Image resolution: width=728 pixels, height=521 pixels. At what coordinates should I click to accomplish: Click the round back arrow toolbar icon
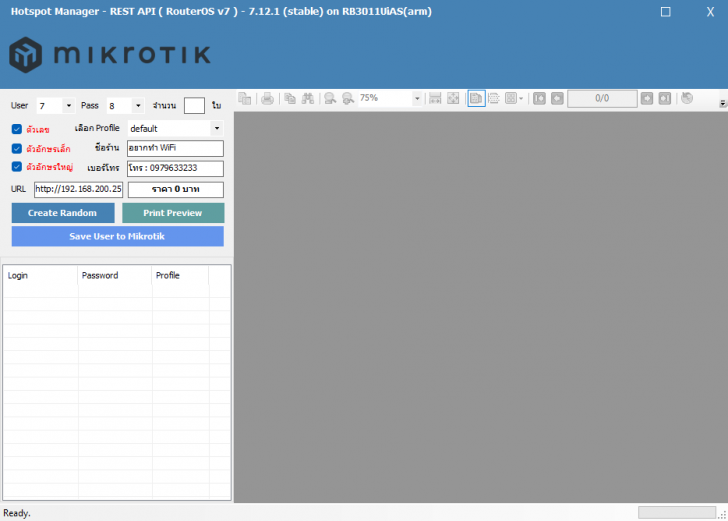(x=687, y=98)
